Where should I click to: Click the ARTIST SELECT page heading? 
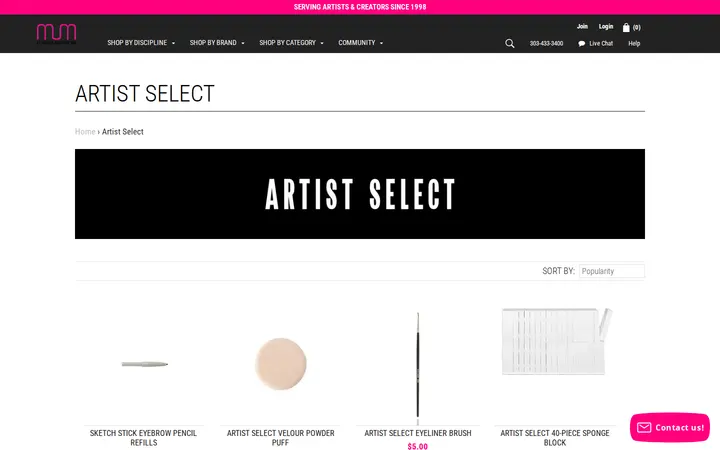click(x=145, y=94)
